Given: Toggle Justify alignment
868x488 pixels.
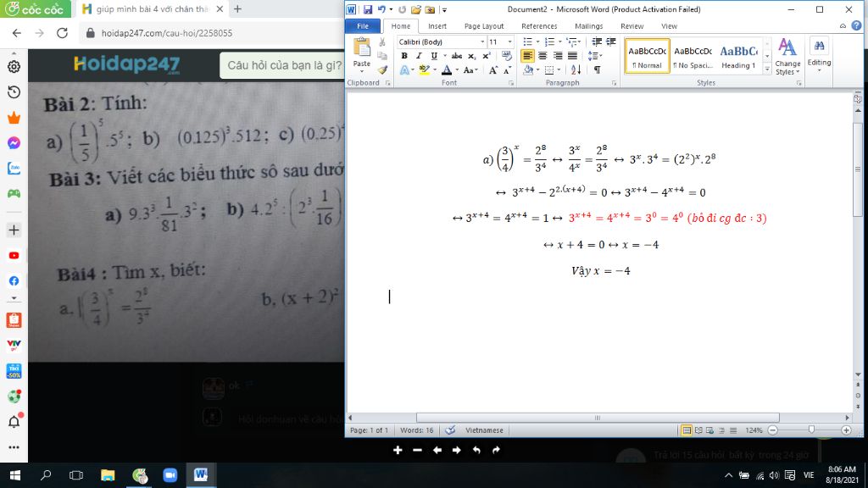Looking at the screenshot, I should pos(572,56).
